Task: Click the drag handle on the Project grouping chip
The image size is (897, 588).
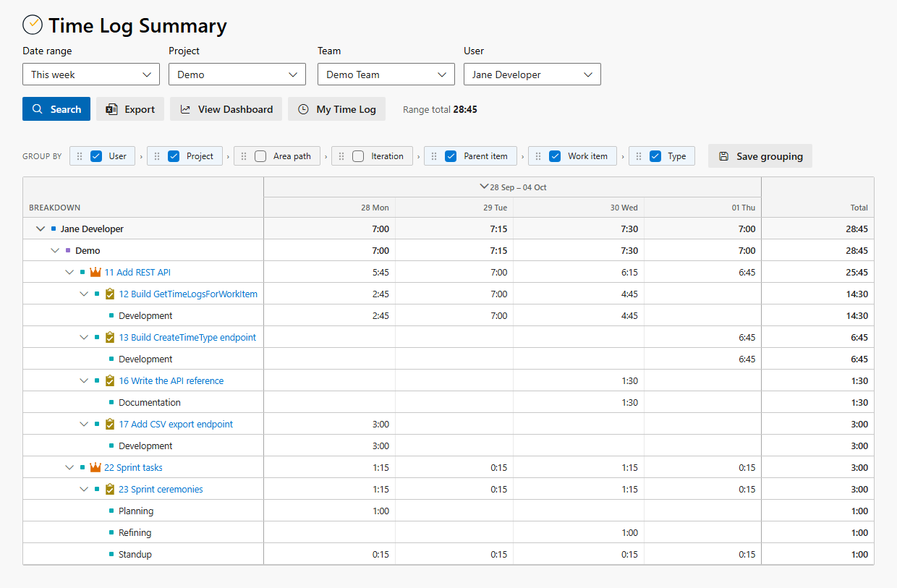Action: coord(157,156)
